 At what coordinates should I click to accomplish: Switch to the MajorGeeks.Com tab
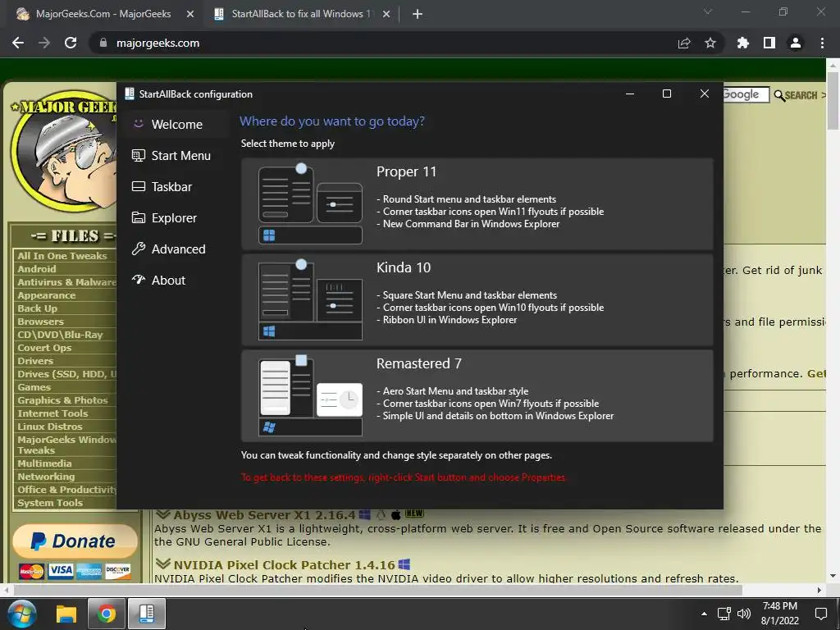click(x=102, y=14)
